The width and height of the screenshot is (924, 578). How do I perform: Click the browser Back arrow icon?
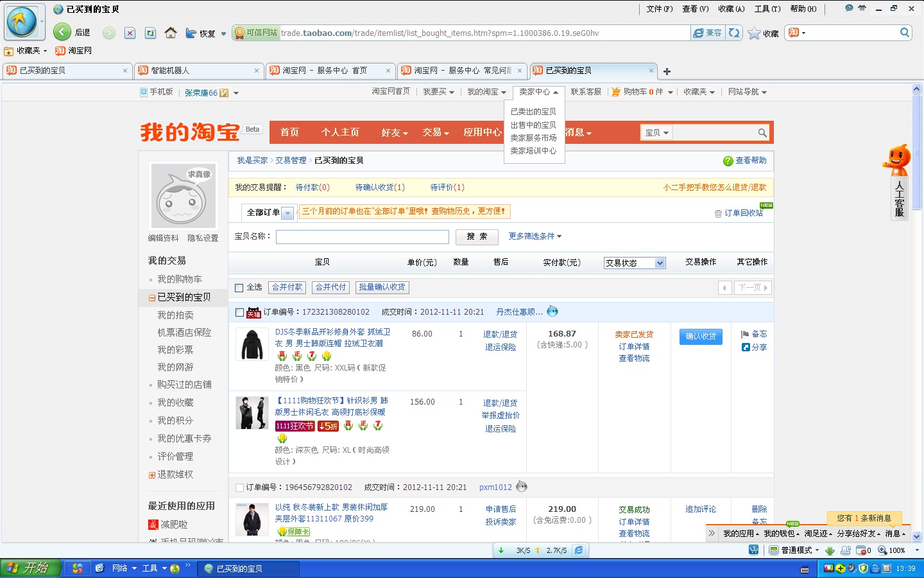click(x=62, y=33)
